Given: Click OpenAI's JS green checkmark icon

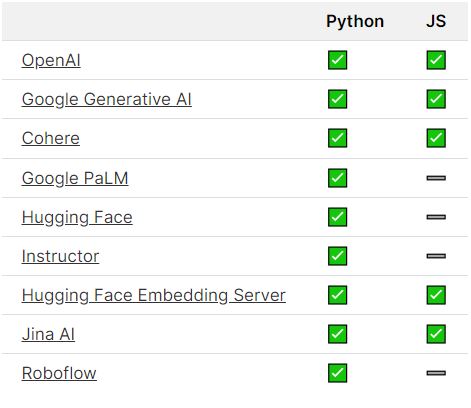Looking at the screenshot, I should [436, 60].
